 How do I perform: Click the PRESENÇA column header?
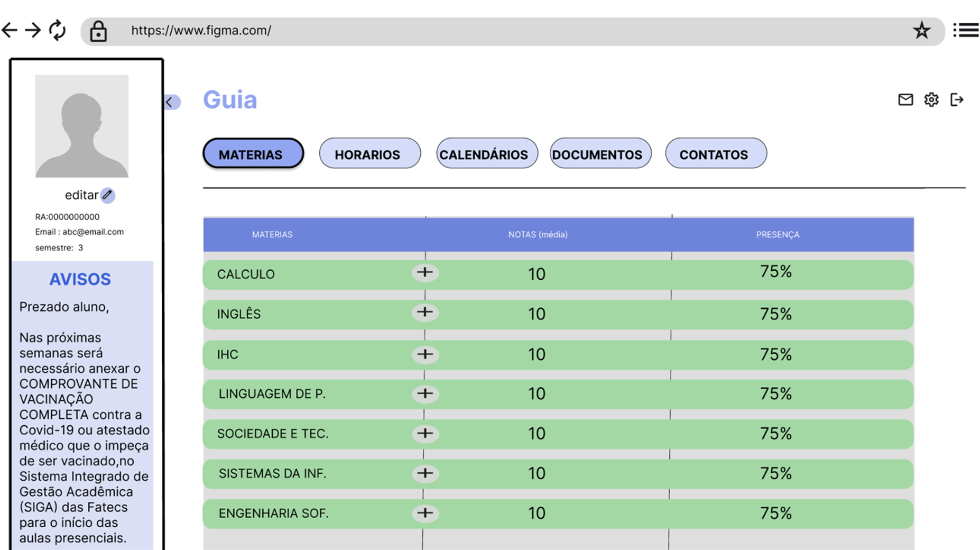(778, 234)
